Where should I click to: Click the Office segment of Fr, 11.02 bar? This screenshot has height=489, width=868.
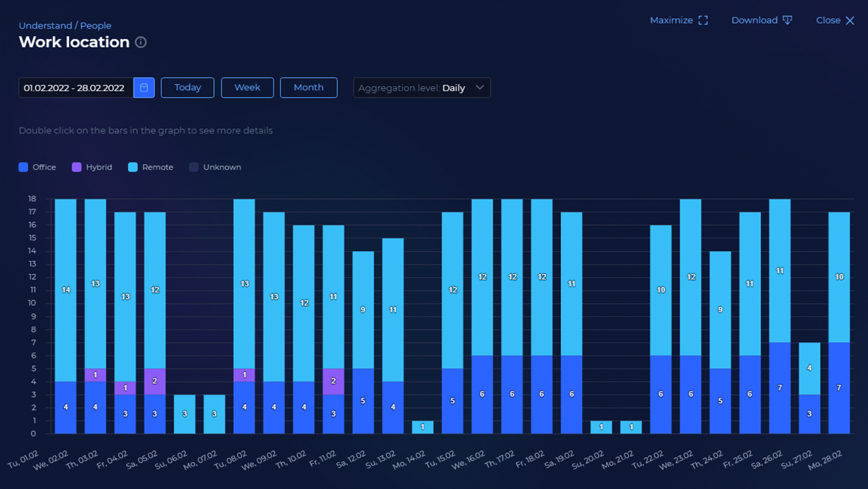tap(363, 401)
